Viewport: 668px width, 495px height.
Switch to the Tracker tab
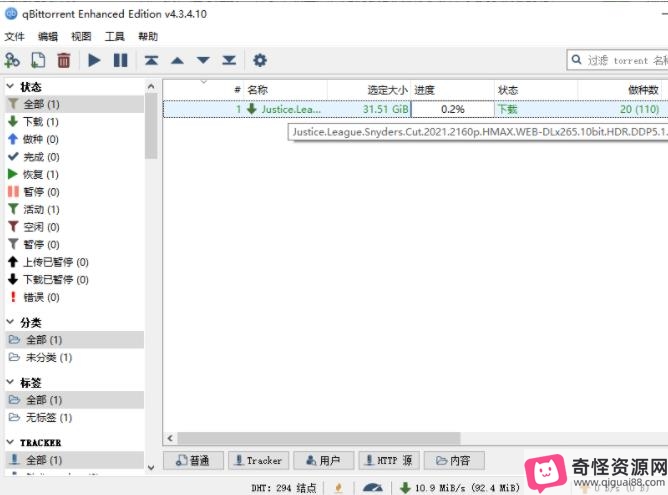259,460
